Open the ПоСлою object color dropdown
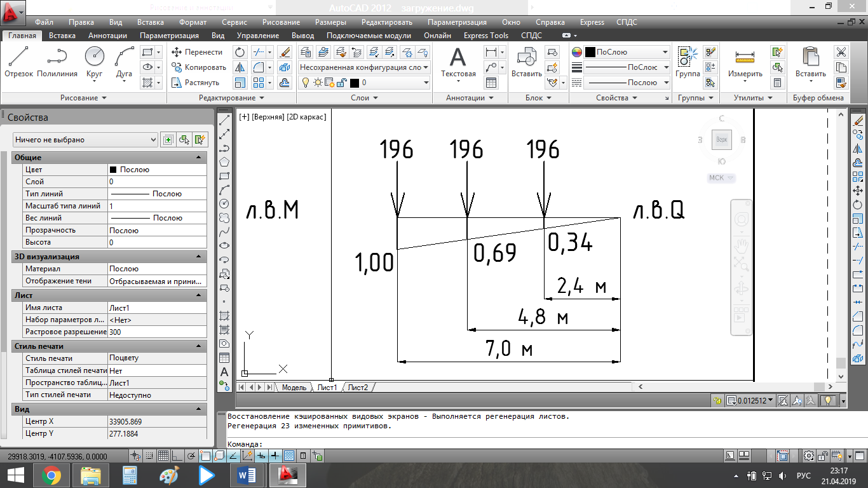 pos(626,52)
